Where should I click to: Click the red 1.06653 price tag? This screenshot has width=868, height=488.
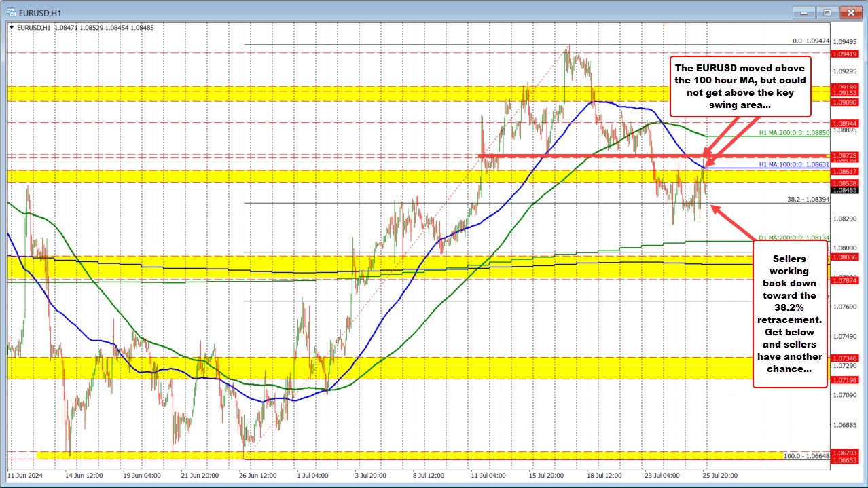(844, 459)
